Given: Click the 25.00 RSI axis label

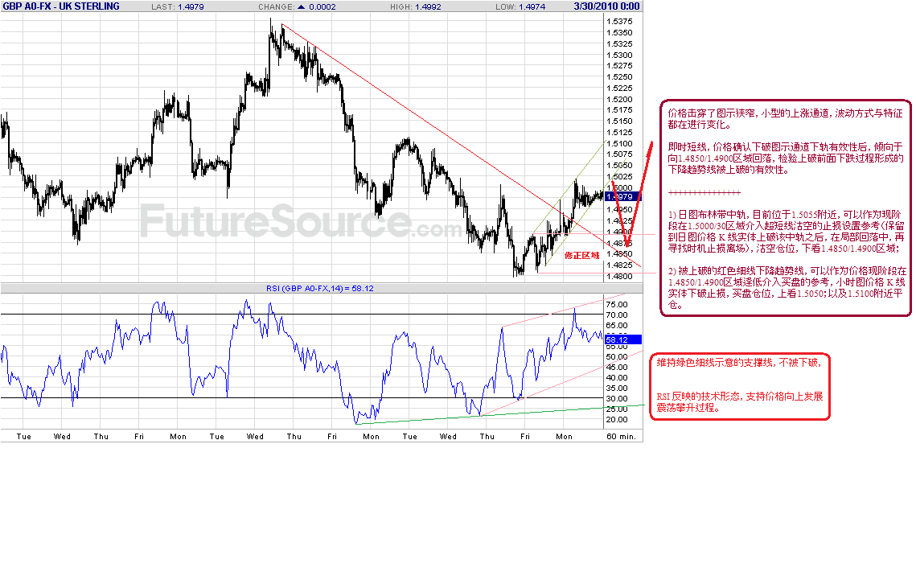Looking at the screenshot, I should coord(617,409).
